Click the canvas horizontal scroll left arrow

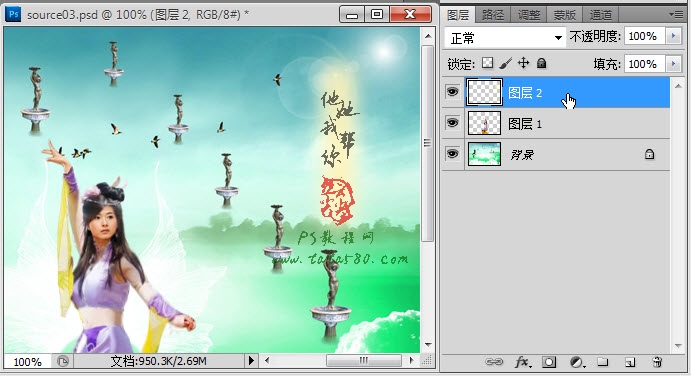pos(267,360)
